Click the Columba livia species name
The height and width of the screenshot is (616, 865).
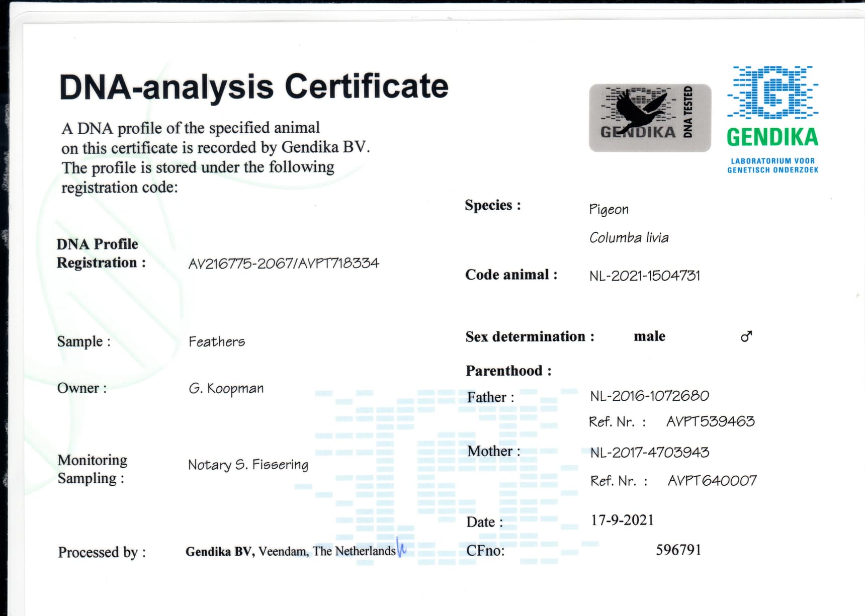click(629, 237)
